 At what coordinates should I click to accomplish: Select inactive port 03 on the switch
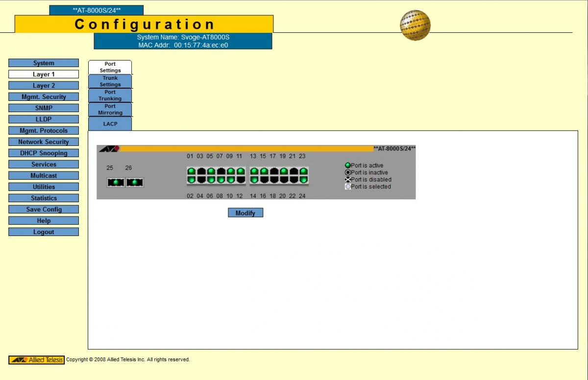pos(201,171)
